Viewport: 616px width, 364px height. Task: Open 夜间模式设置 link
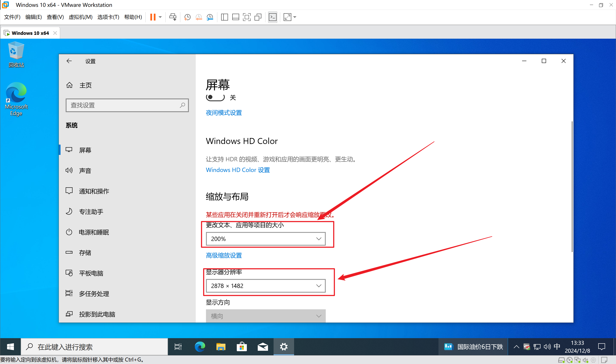point(224,113)
